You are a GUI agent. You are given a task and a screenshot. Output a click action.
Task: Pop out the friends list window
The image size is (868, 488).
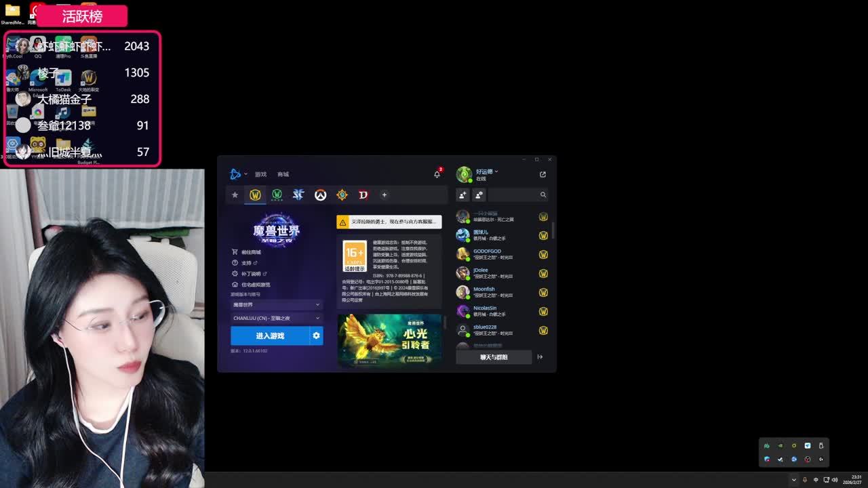[542, 174]
